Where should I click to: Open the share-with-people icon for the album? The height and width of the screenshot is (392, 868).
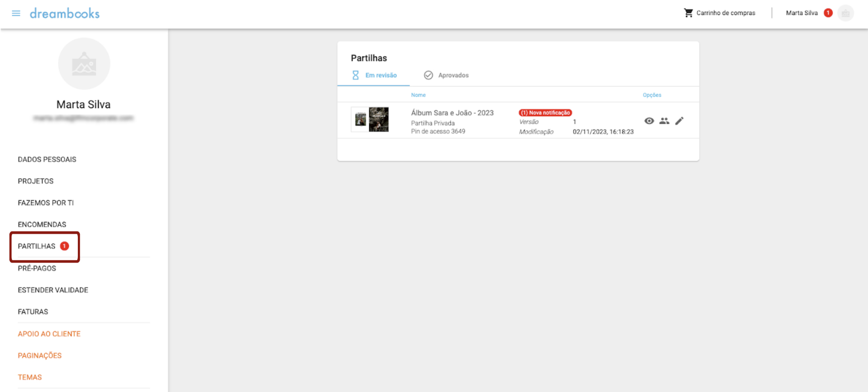pos(664,121)
